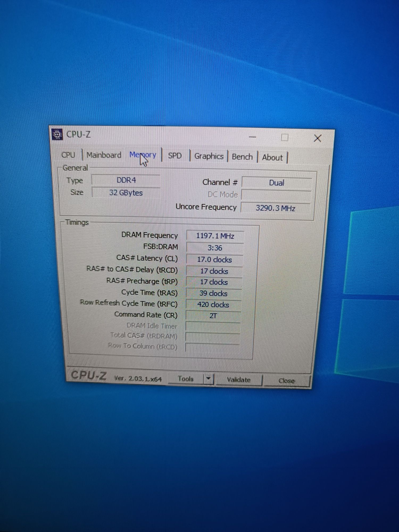
Task: Click the Dual channel value field
Action: click(x=277, y=183)
